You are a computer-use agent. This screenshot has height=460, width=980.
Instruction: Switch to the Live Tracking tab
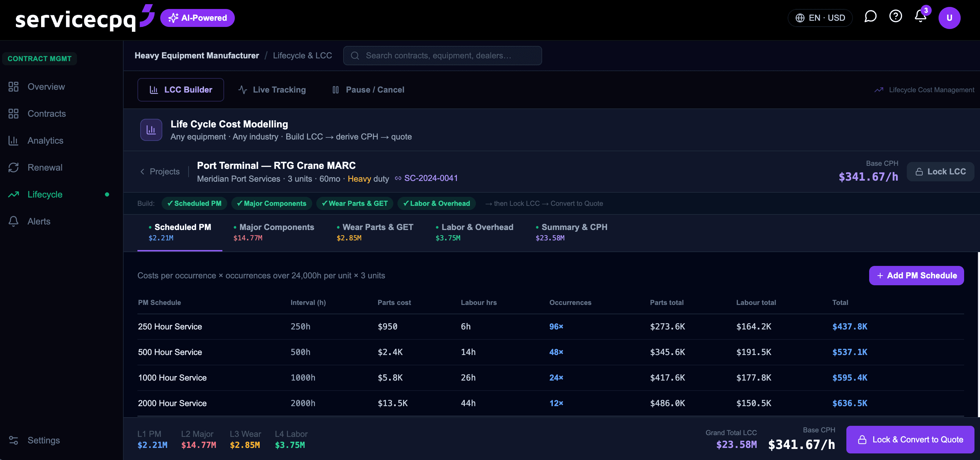click(x=272, y=90)
